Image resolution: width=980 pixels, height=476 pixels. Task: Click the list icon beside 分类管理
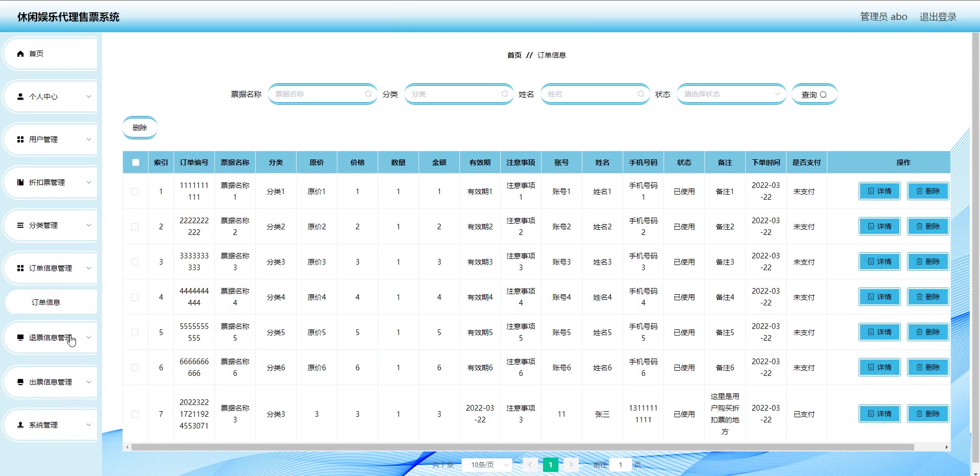20,225
